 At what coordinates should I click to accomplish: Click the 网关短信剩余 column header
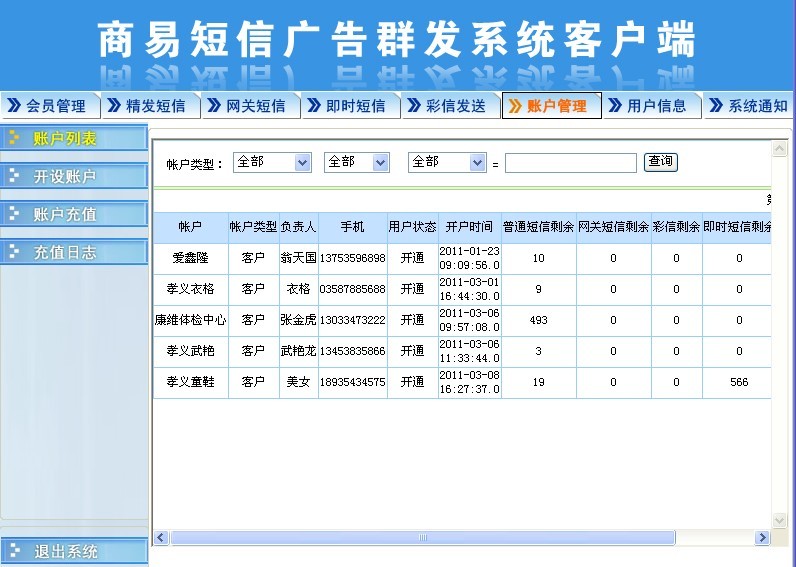613,227
